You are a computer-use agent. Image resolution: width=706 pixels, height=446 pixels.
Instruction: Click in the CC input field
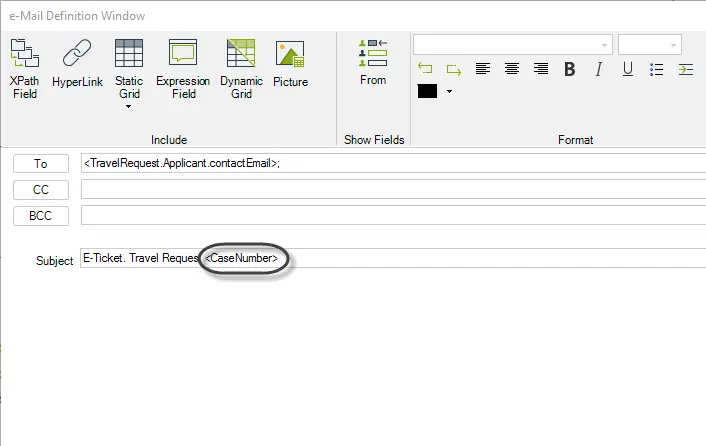click(x=394, y=189)
